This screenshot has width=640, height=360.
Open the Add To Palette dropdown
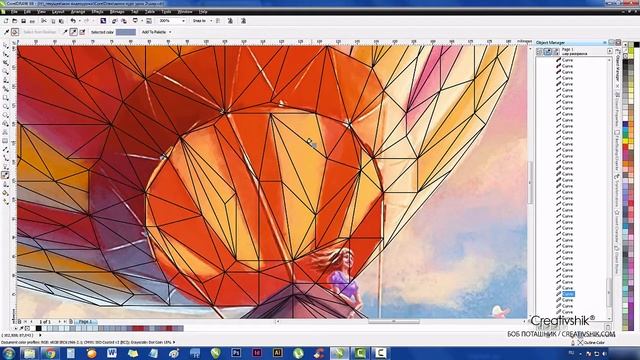[170, 32]
